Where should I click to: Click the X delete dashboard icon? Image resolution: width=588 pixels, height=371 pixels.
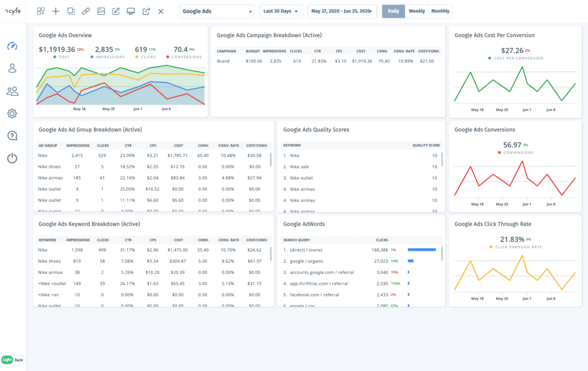161,11
